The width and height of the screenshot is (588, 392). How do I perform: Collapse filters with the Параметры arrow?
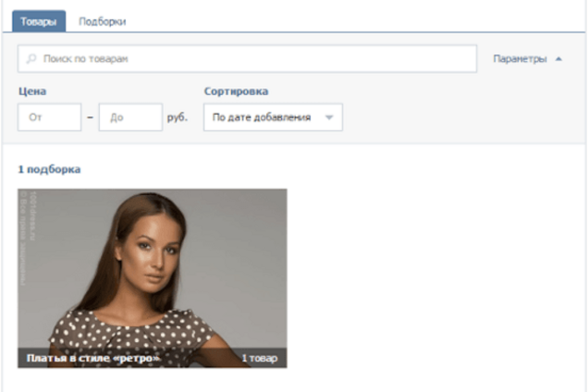[x=558, y=58]
